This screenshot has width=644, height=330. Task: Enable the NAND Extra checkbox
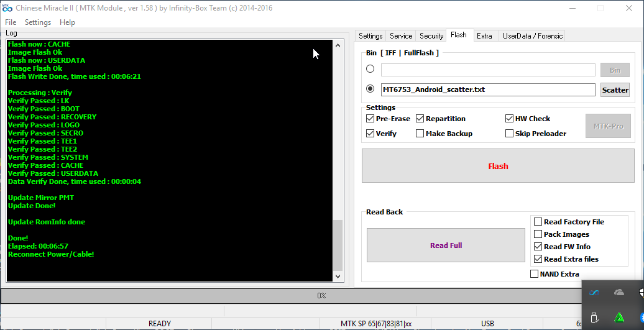(534, 274)
